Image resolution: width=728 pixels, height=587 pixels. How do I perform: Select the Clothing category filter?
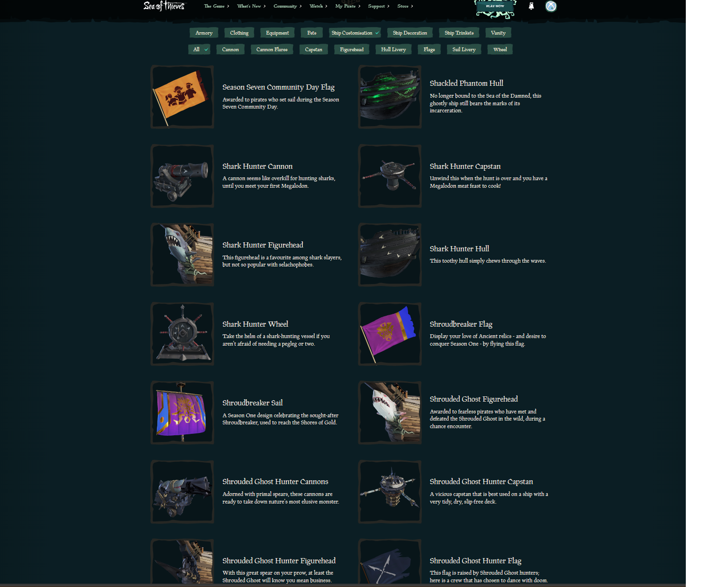click(x=239, y=33)
